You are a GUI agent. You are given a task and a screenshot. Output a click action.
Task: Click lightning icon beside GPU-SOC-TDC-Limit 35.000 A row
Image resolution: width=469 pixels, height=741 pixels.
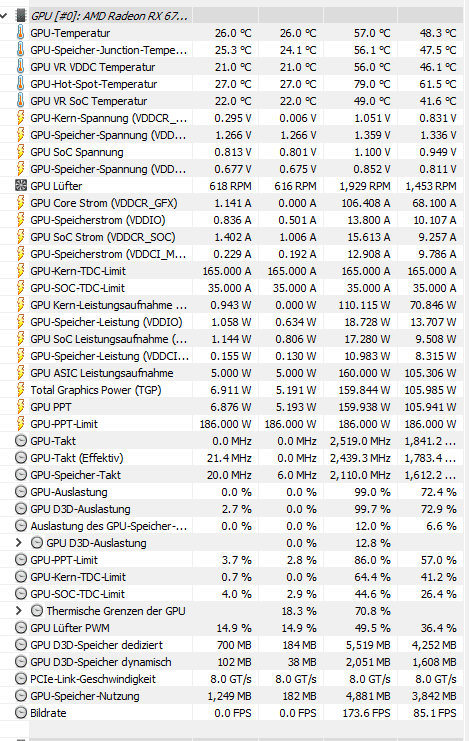[20, 288]
